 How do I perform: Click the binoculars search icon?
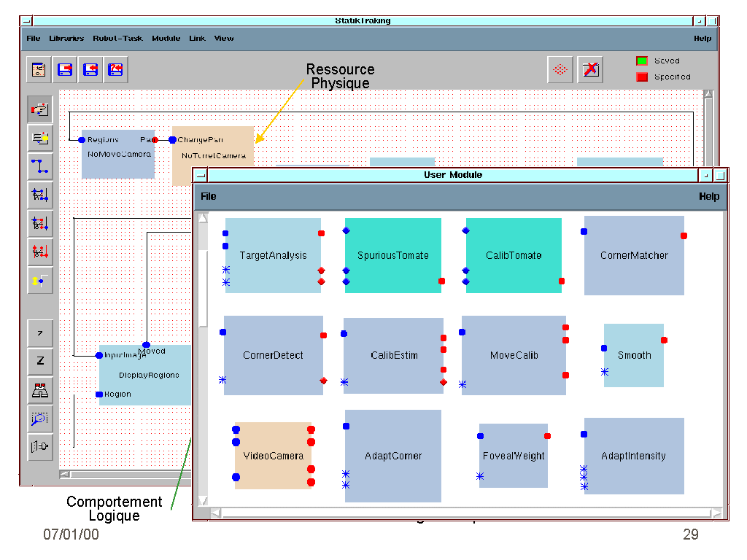click(40, 390)
